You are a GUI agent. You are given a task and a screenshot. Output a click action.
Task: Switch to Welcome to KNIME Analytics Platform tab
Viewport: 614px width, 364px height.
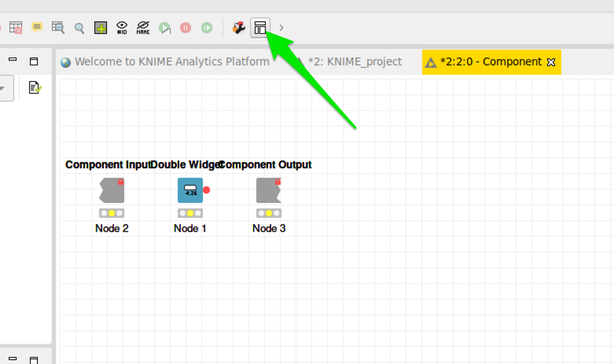(x=165, y=62)
